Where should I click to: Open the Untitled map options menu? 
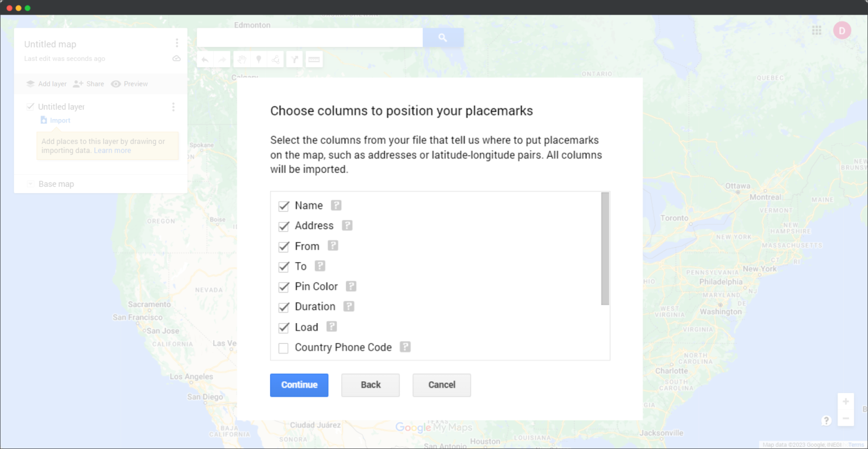click(177, 42)
